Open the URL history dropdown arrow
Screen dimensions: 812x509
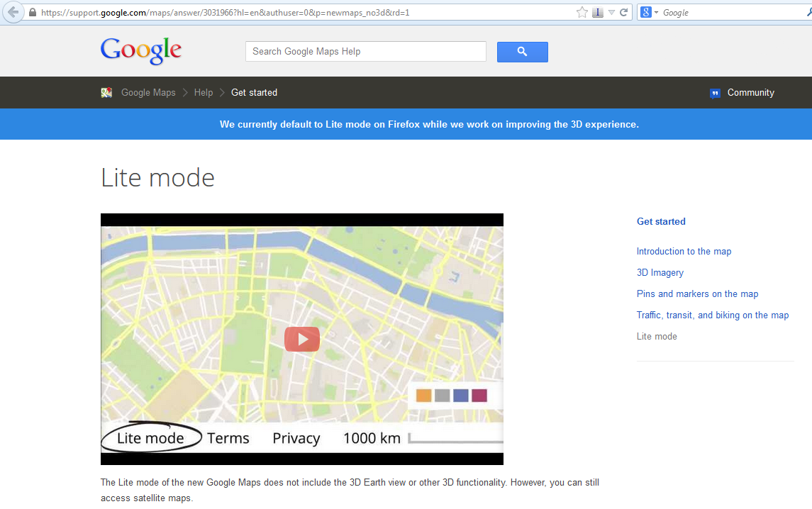[611, 13]
